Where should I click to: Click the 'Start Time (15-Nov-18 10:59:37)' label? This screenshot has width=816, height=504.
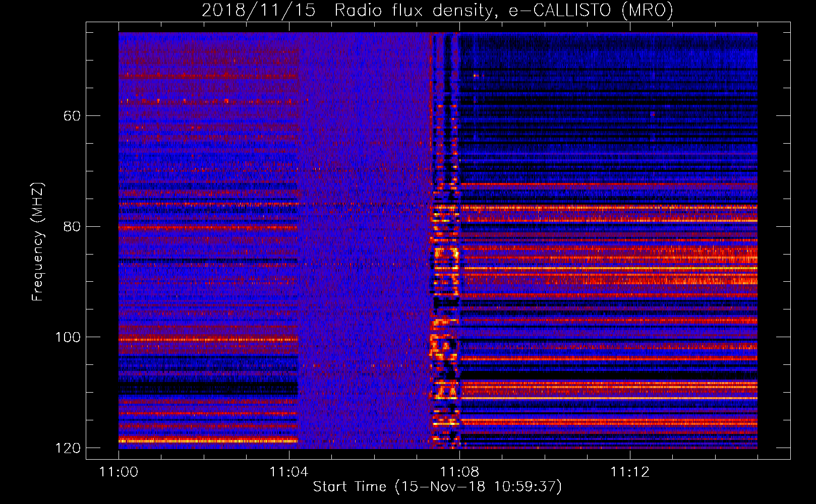click(x=437, y=487)
